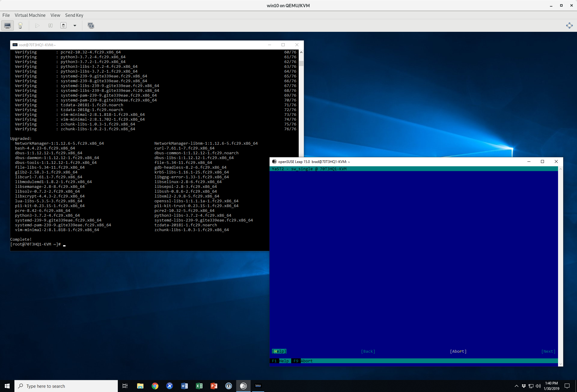The width and height of the screenshot is (577, 392).
Task: Switch to openSUSE taskbar window
Action: pyautogui.click(x=243, y=386)
